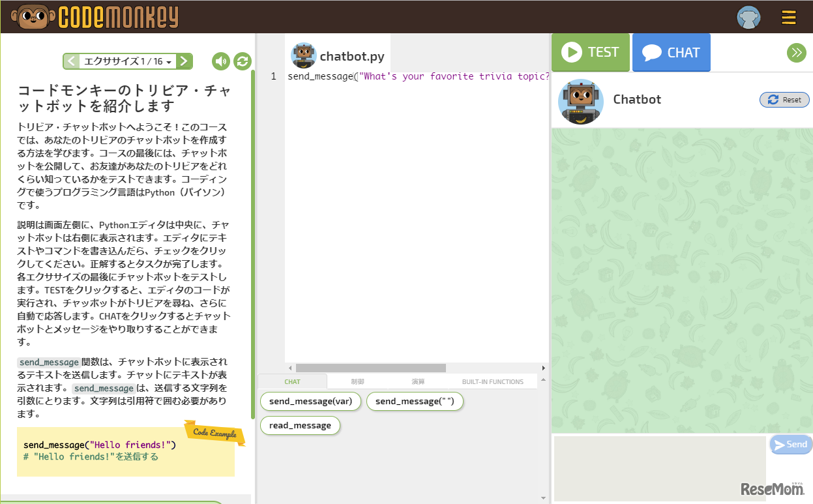Click the CodeMonkey logo
This screenshot has width=813, height=504.
[95, 16]
